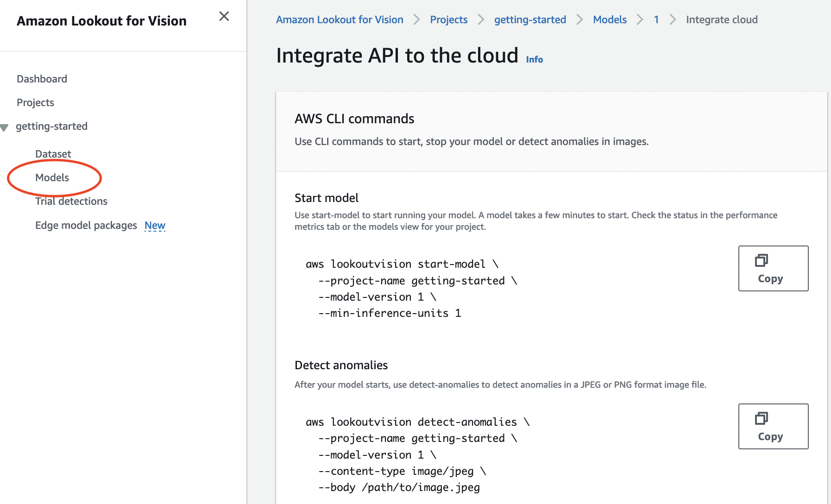Open Dashboard in the sidebar
This screenshot has height=504, width=831.
[x=42, y=79]
